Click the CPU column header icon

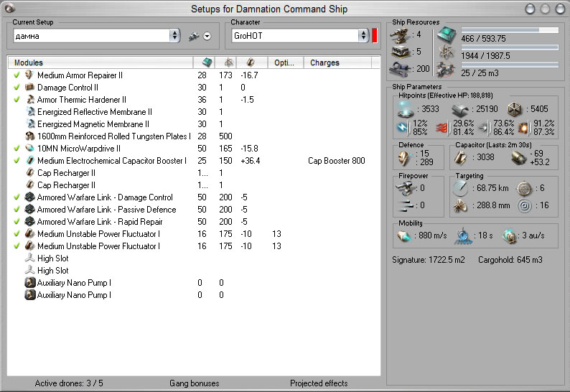click(x=207, y=62)
